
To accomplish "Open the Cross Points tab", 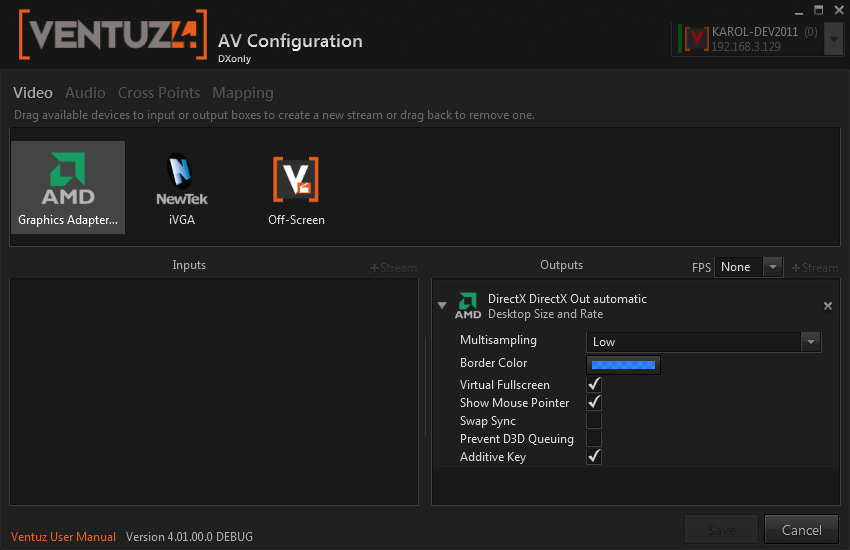I will [x=159, y=93].
